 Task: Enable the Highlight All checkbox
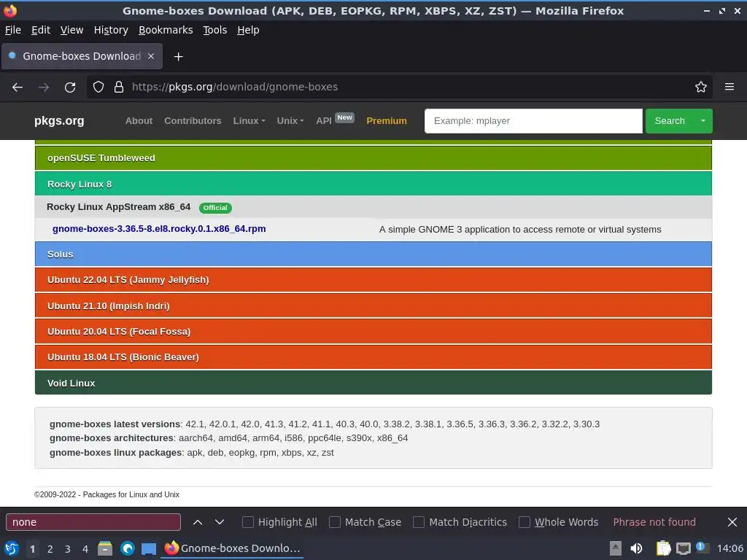(x=248, y=522)
